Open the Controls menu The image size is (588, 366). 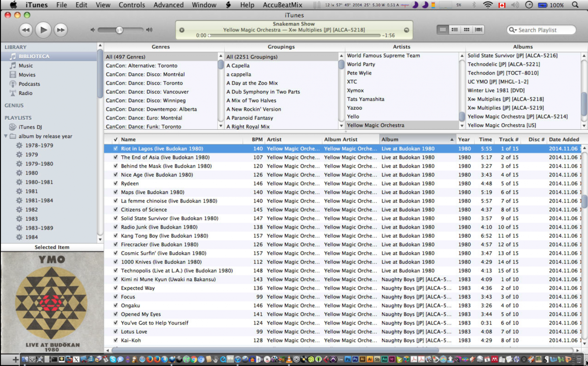pyautogui.click(x=132, y=5)
